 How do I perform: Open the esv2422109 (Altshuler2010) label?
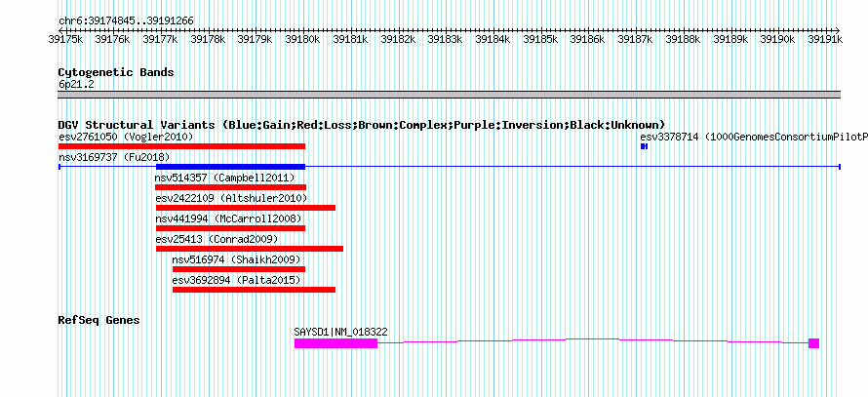click(231, 198)
